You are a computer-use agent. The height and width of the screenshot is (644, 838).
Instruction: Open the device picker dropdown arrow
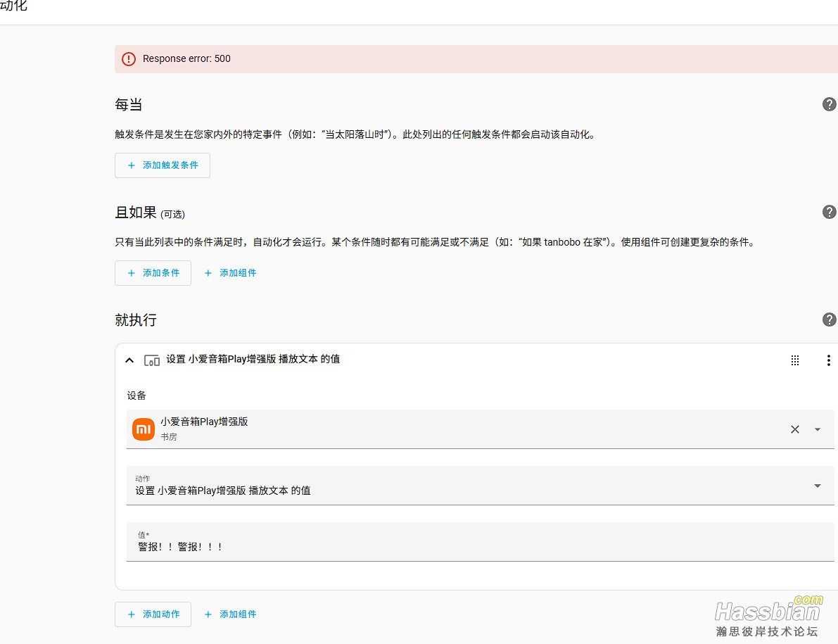tap(817, 429)
